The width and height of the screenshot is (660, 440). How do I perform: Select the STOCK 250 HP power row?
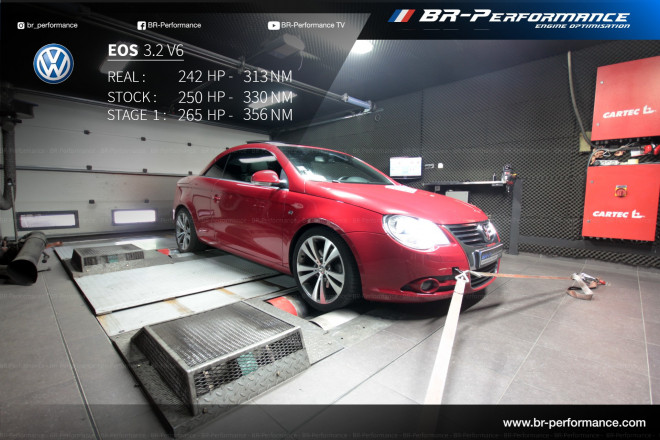[x=200, y=97]
